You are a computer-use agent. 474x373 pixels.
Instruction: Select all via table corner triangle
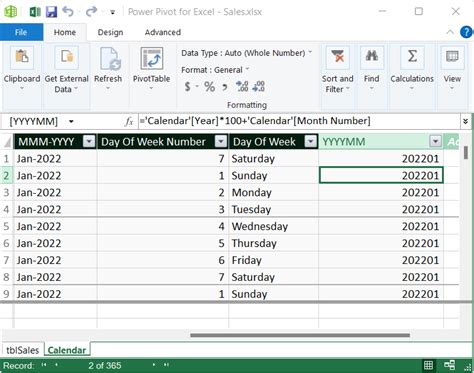(x=7, y=142)
